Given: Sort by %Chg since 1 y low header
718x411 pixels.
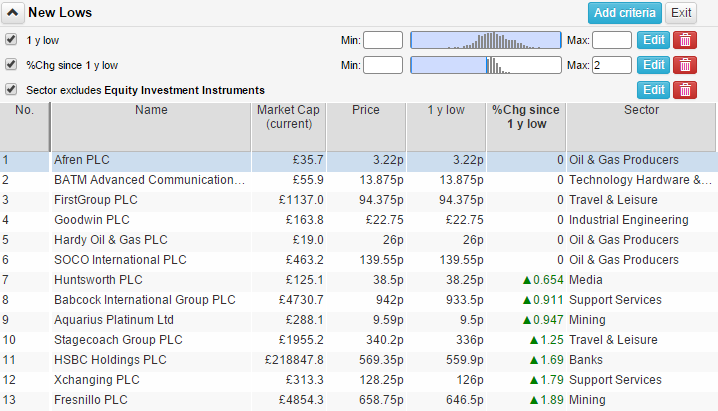Looking at the screenshot, I should point(526,127).
